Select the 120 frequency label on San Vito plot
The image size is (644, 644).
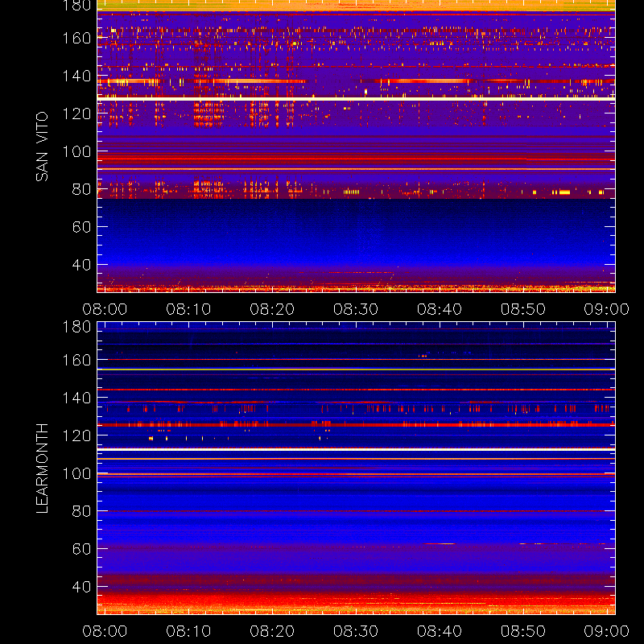coord(76,114)
